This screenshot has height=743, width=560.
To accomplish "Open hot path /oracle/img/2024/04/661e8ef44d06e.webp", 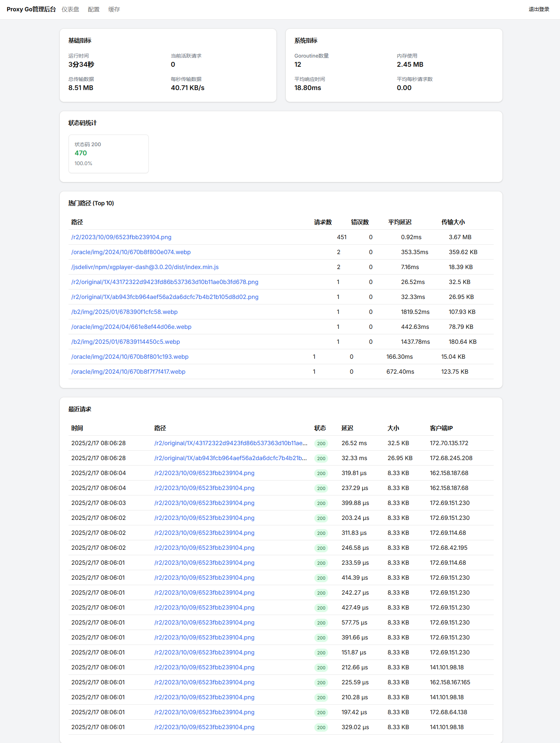I will (x=131, y=327).
